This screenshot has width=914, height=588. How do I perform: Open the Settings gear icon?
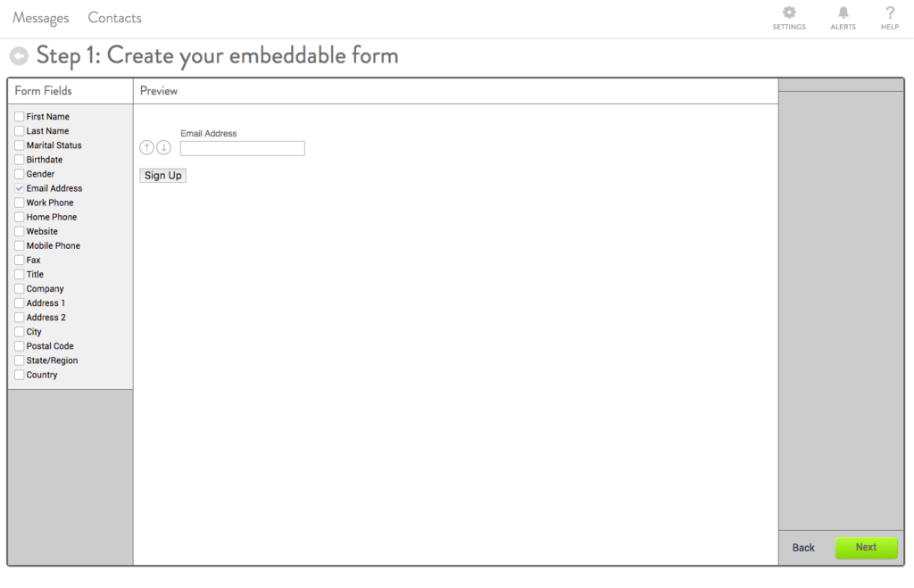point(789,13)
